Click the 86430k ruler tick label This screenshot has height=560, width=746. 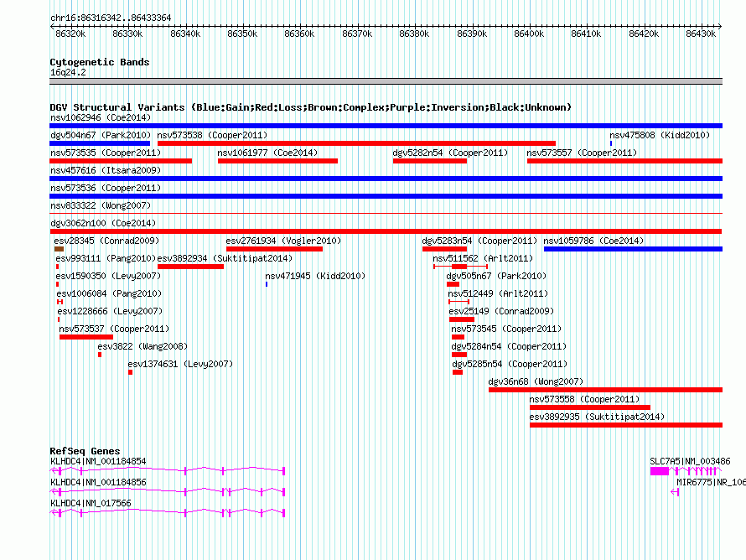tap(701, 34)
